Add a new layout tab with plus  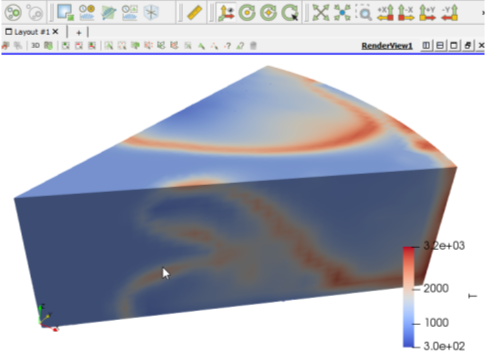click(x=79, y=32)
